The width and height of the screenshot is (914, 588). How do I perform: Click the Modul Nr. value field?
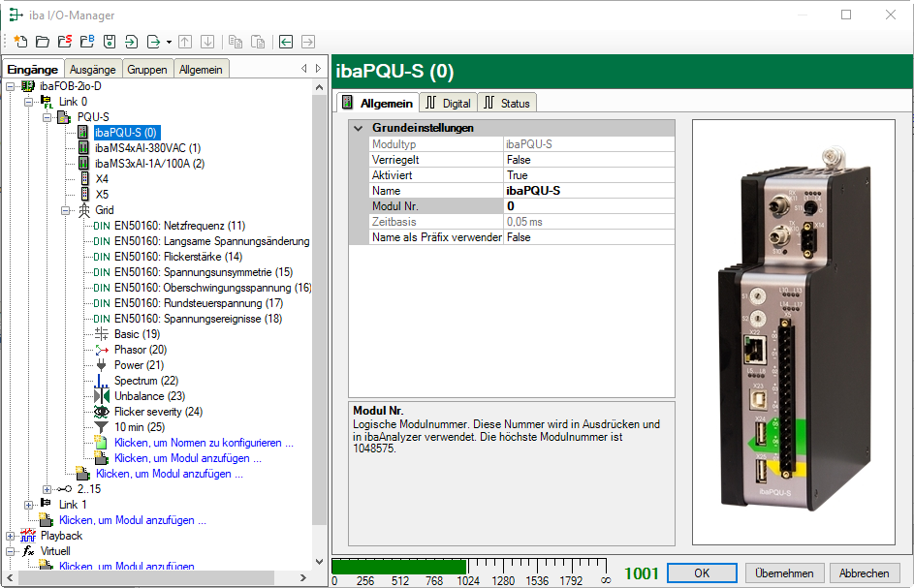click(587, 206)
